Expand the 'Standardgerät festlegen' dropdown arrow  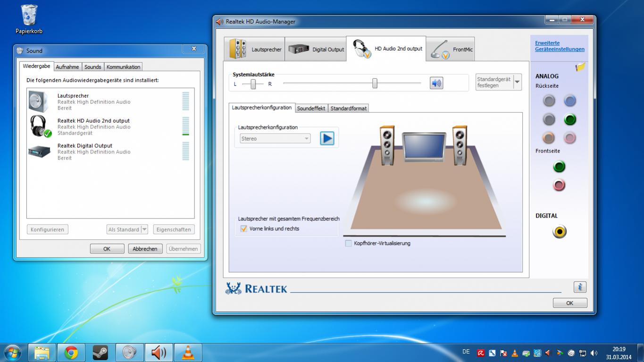[517, 82]
